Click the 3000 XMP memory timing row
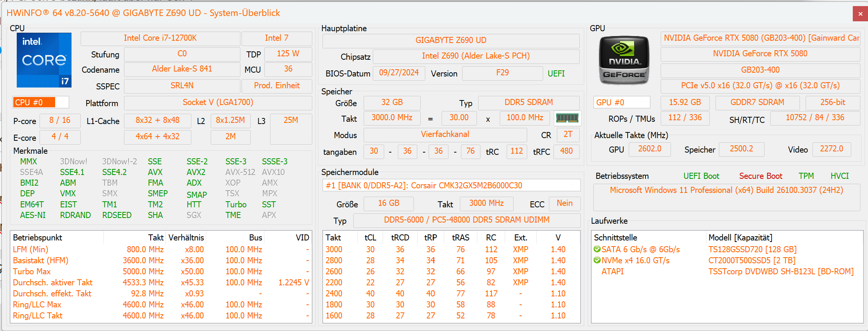The image size is (868, 331). (x=451, y=250)
